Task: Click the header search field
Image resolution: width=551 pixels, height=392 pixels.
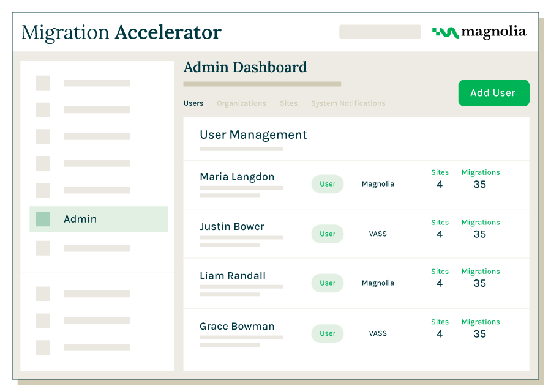Action: (x=380, y=32)
